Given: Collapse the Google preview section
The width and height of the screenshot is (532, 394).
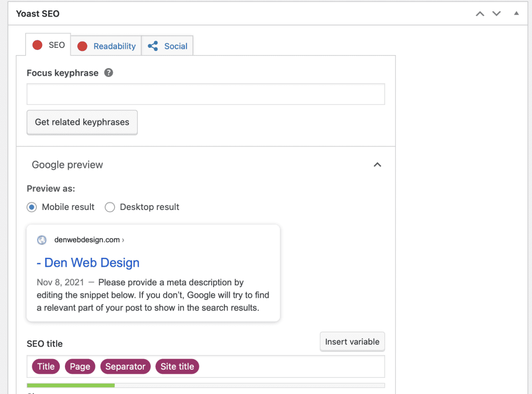Looking at the screenshot, I should 377,165.
